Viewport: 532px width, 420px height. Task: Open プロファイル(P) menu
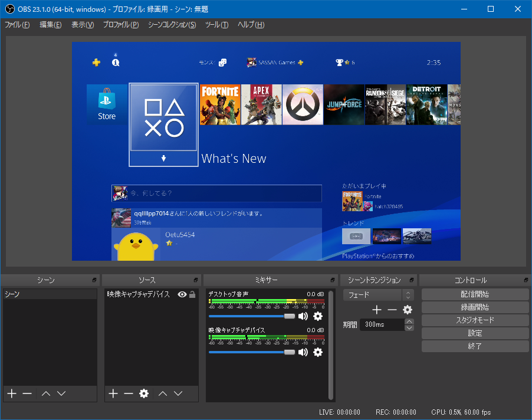121,25
